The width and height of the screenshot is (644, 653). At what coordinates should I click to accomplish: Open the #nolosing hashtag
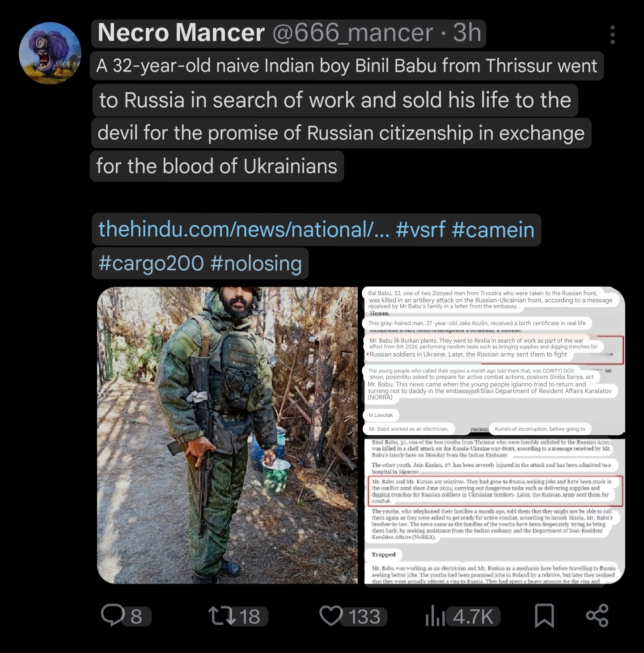256,263
